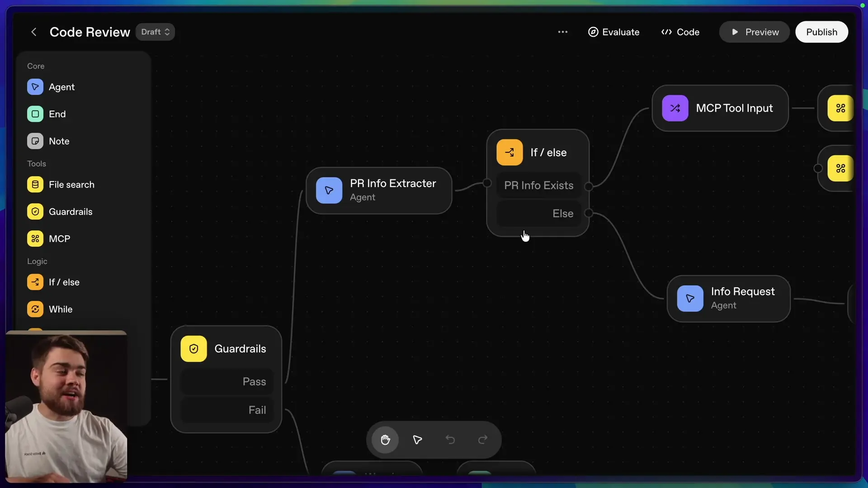Select the Agent node icon in sidebar
The width and height of the screenshot is (868, 488).
pyautogui.click(x=35, y=87)
